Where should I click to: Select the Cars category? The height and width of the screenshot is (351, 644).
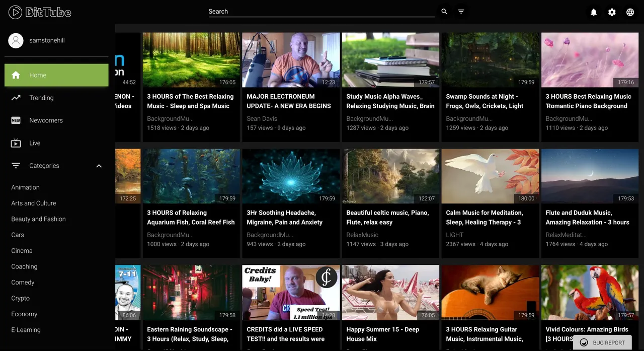[18, 235]
